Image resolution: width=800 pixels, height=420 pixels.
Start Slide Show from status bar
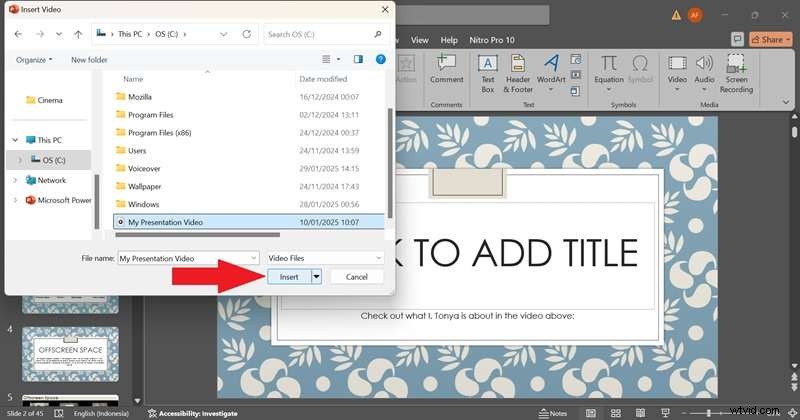tap(665, 413)
